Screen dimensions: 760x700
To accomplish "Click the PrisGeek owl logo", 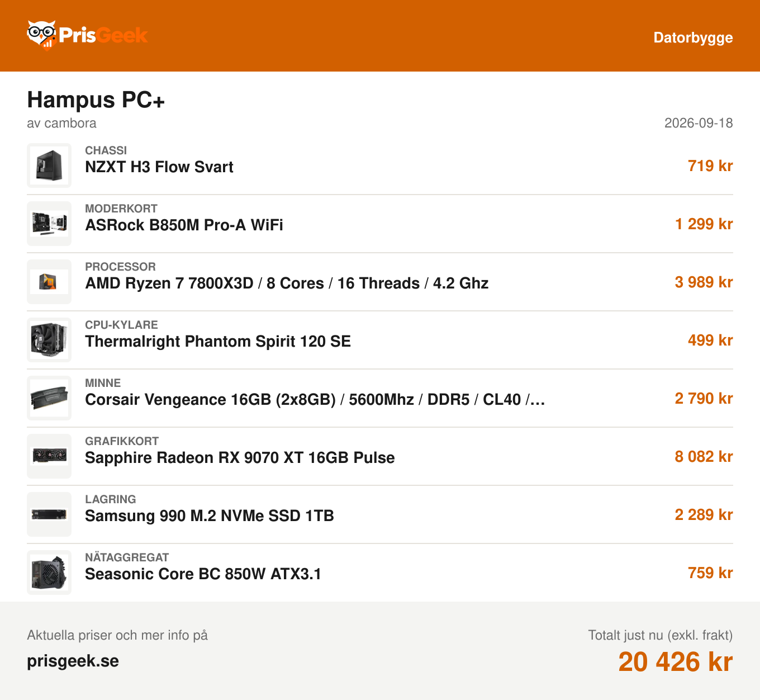I will [87, 36].
